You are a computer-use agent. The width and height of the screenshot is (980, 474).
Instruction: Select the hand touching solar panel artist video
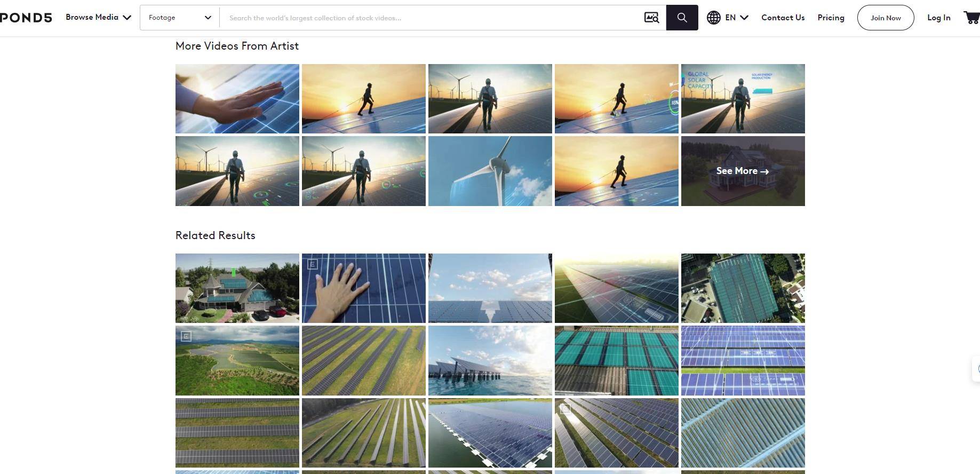(237, 99)
